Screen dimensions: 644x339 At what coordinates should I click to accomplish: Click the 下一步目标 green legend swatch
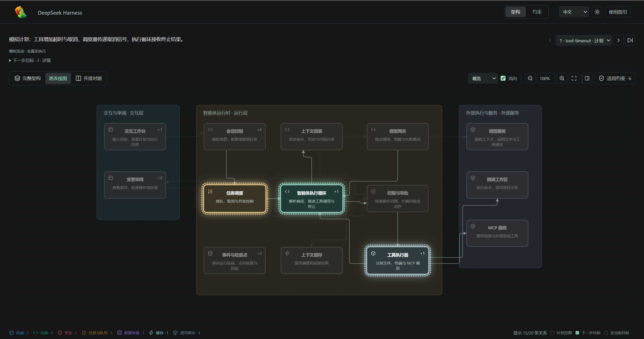click(x=577, y=333)
